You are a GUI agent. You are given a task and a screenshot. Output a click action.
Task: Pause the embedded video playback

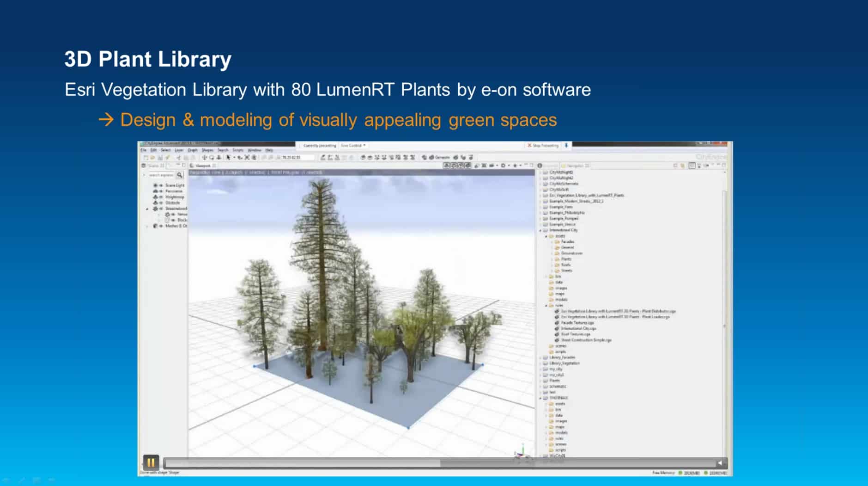[151, 462]
